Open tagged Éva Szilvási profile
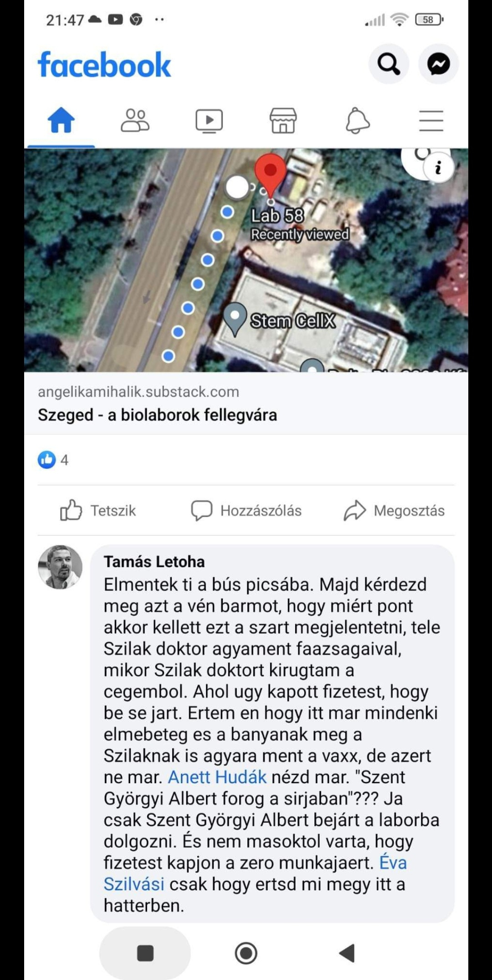492x980 pixels. click(x=255, y=873)
